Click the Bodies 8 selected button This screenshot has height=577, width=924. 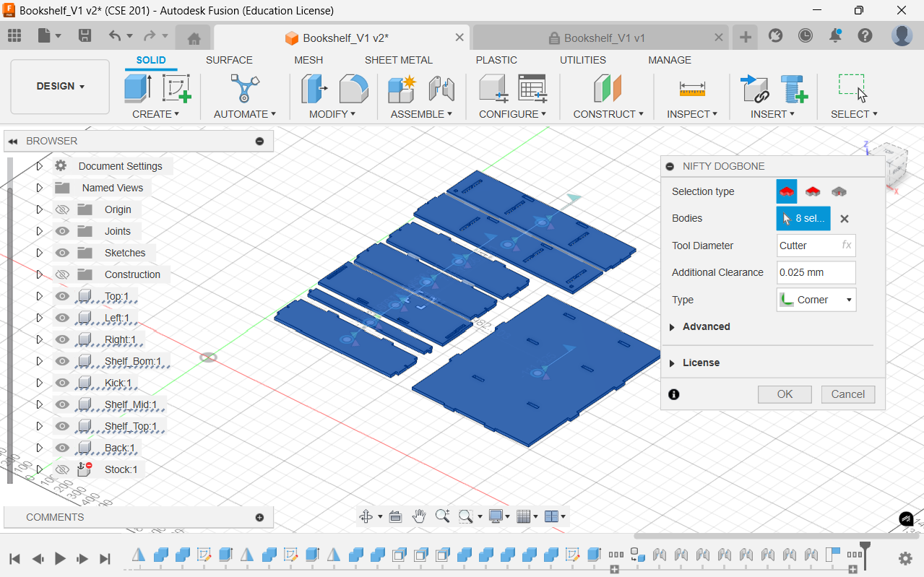point(803,218)
